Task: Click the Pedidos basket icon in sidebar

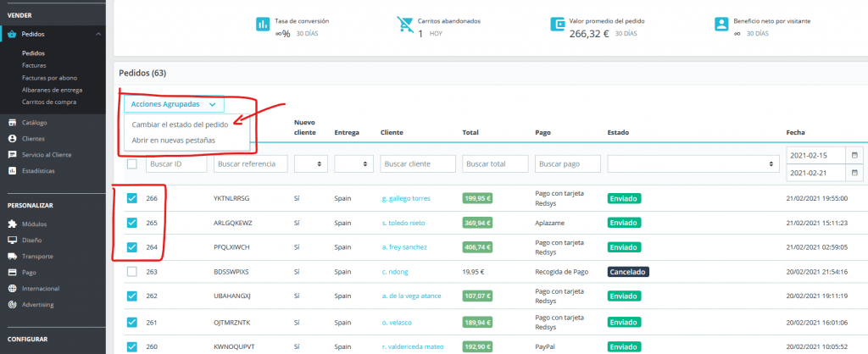Action: coord(12,34)
